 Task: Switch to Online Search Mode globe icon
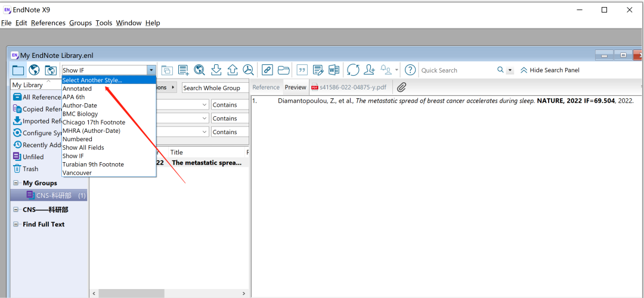[x=34, y=70]
